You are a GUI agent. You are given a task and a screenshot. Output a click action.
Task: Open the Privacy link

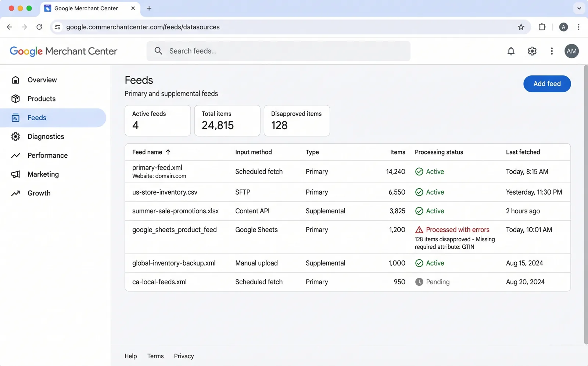click(x=184, y=356)
